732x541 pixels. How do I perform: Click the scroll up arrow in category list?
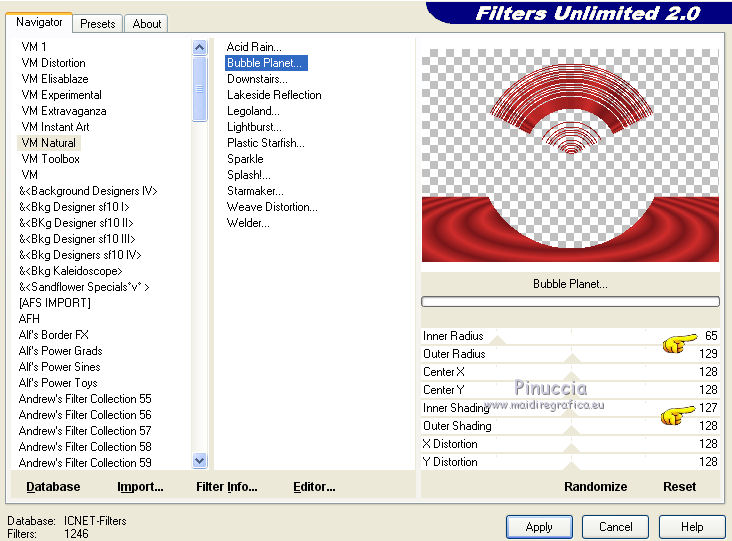tap(199, 48)
